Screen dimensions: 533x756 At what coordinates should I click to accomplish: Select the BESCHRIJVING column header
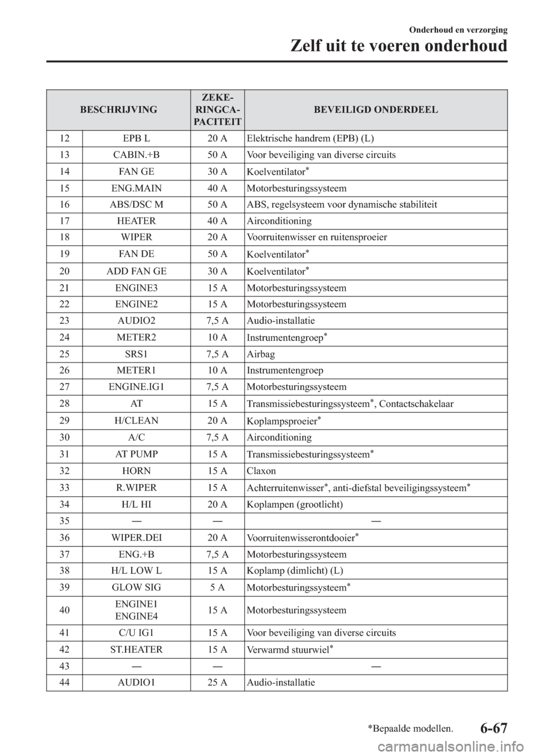(x=119, y=109)
